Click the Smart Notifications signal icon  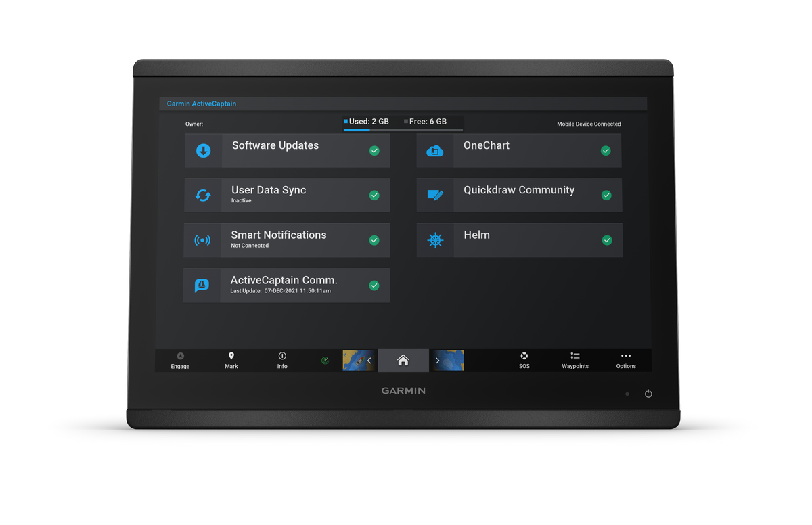click(202, 240)
